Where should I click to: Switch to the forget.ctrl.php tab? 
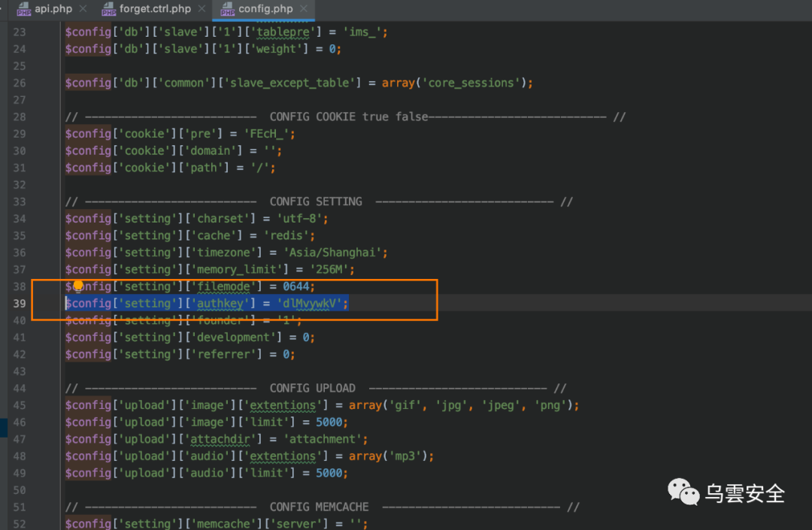pyautogui.click(x=155, y=9)
